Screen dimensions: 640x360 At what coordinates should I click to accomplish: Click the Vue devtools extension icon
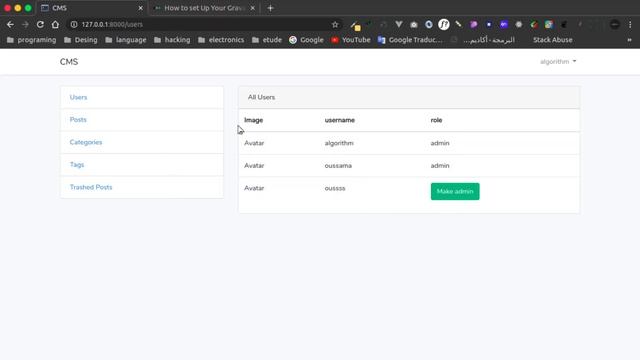(x=399, y=24)
